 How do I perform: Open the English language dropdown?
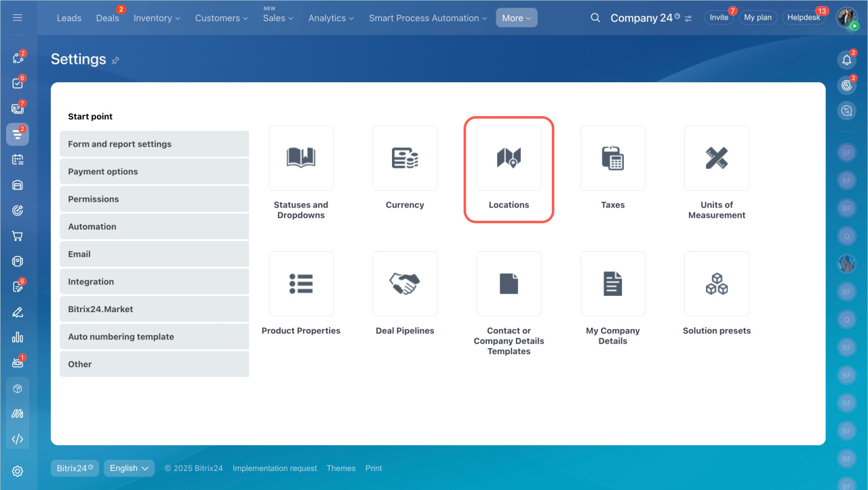[129, 468]
